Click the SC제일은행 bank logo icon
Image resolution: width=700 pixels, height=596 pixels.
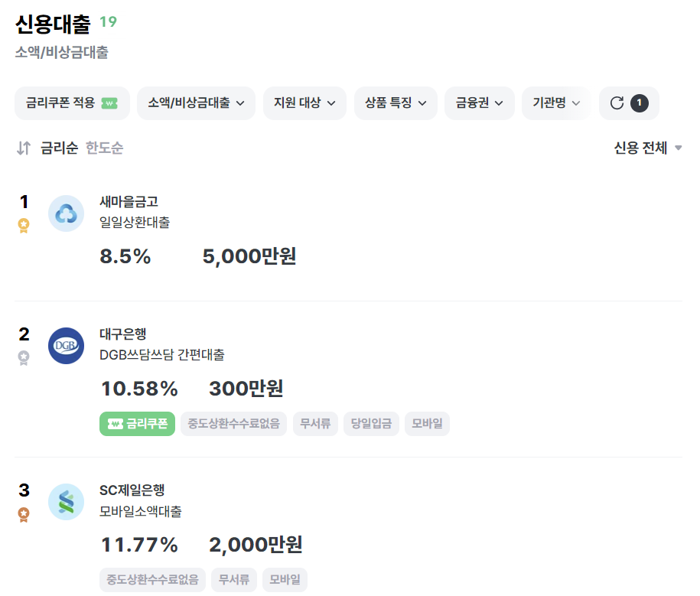(x=66, y=502)
